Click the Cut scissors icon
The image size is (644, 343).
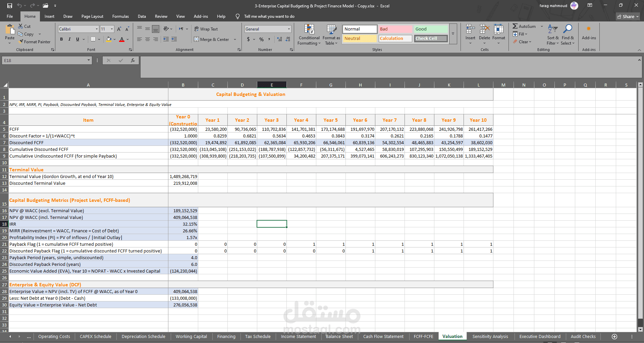(x=20, y=26)
